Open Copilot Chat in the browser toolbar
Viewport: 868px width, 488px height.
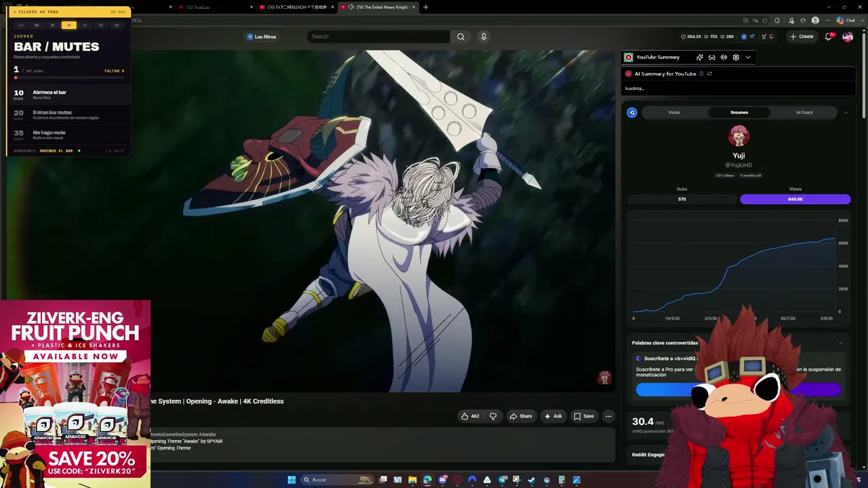point(845,20)
